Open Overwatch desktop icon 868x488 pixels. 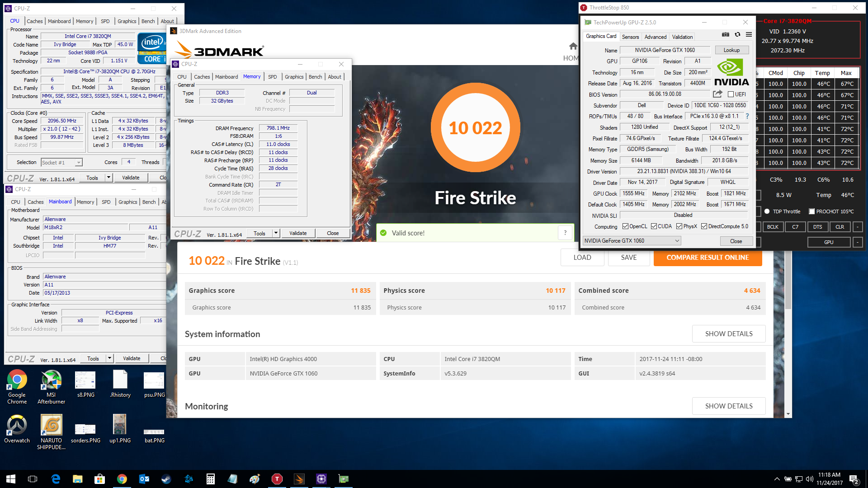[17, 426]
